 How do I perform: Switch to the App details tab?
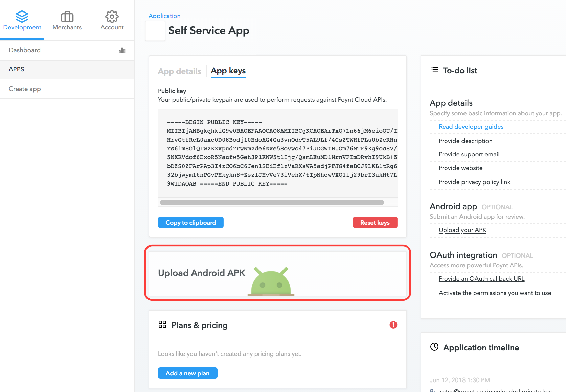click(x=180, y=71)
